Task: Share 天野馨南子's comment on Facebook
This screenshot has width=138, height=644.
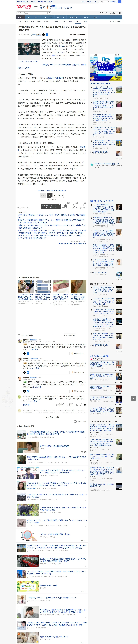Action: (x=28, y=372)
